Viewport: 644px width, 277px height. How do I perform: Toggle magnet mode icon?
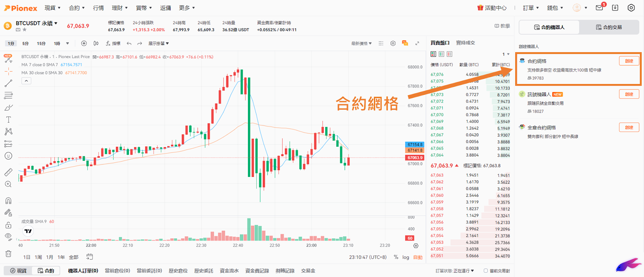pos(8,201)
